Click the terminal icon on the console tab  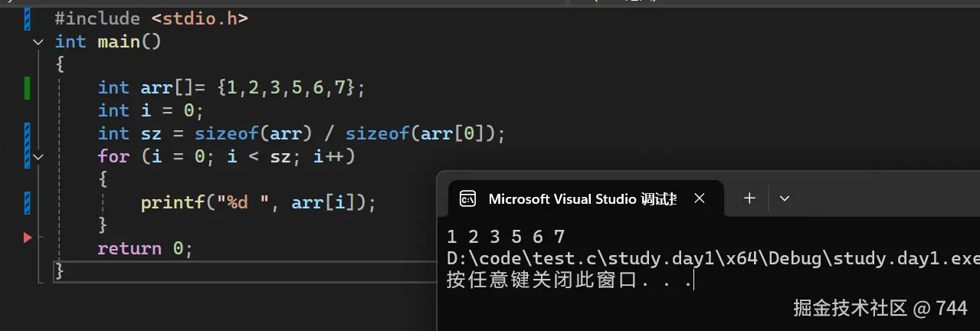pyautogui.click(x=467, y=199)
